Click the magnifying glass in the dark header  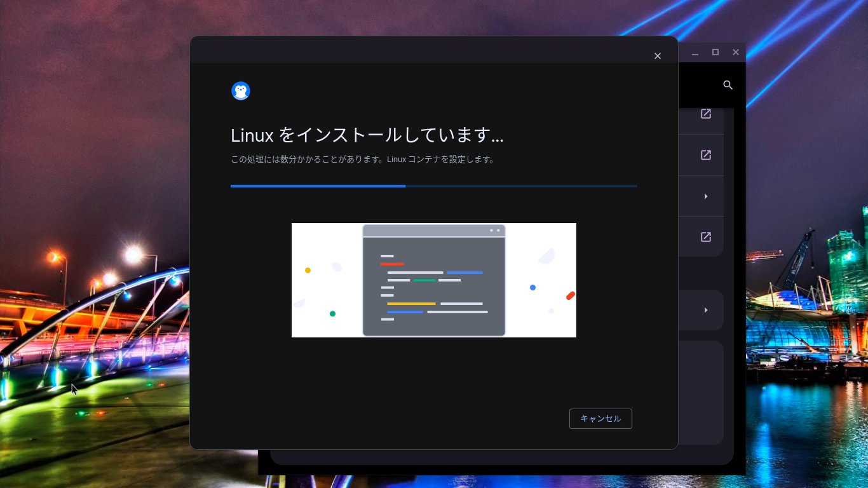click(x=728, y=85)
